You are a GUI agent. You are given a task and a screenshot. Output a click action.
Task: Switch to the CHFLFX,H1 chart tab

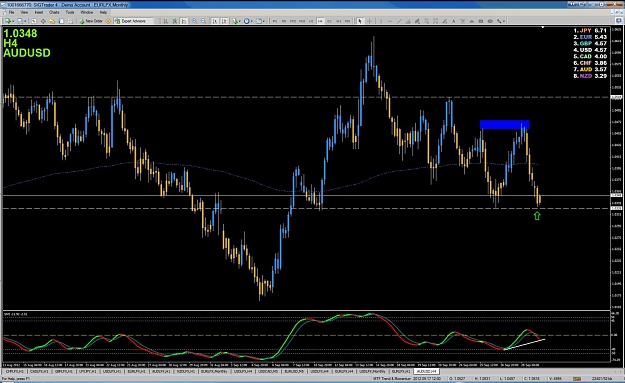point(14,371)
